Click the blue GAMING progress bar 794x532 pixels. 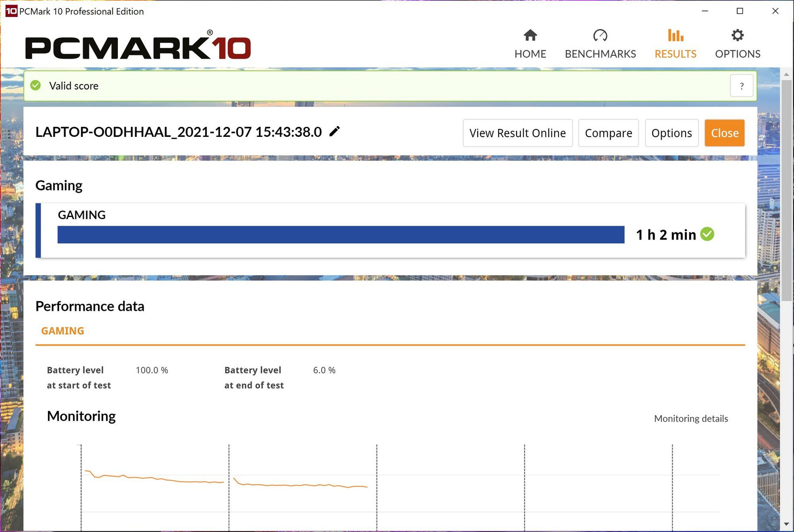pos(341,234)
